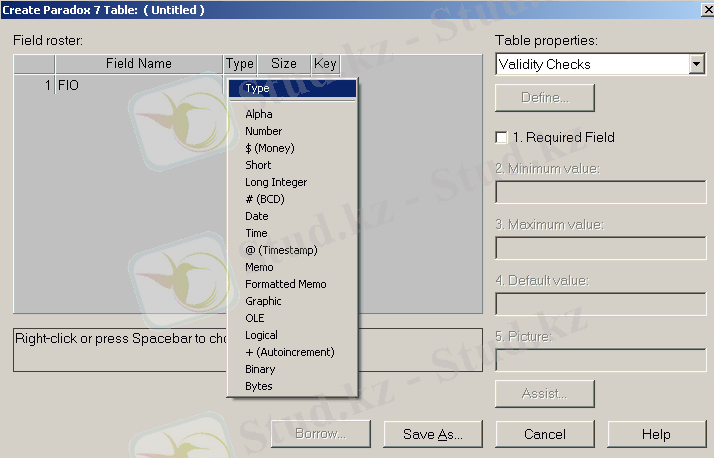Click the Type column header
The image size is (714, 458).
click(240, 64)
